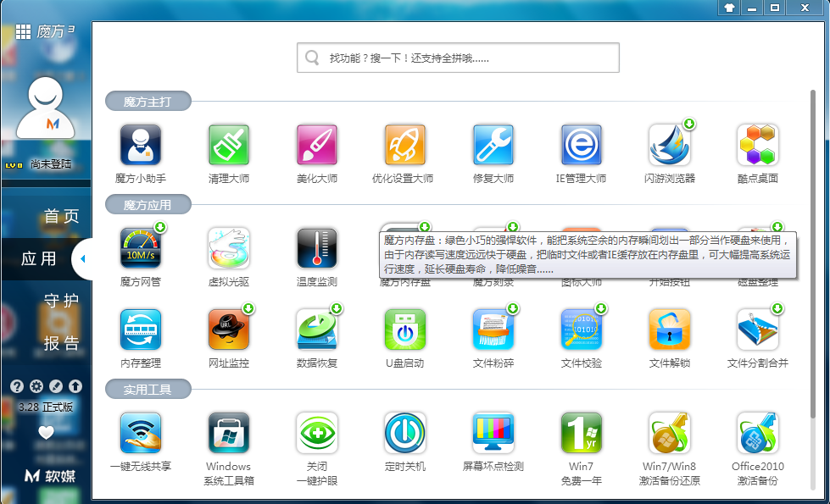Click the skin shirt icon in titlebar
830x504 pixels.
pos(729,8)
